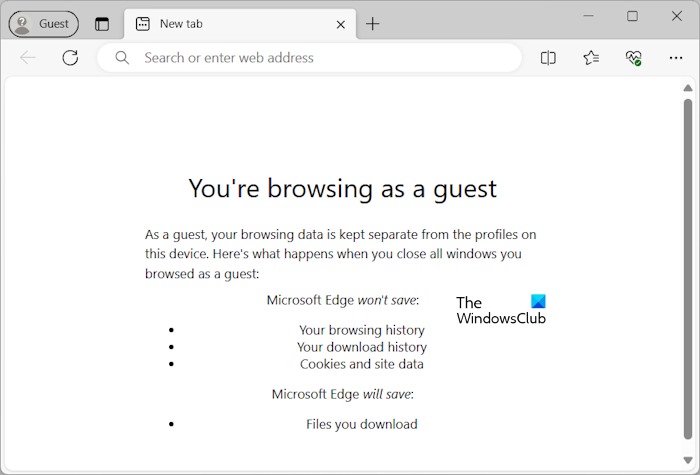The width and height of the screenshot is (700, 475).
Task: Open the tab actions menu icon
Action: click(x=102, y=24)
